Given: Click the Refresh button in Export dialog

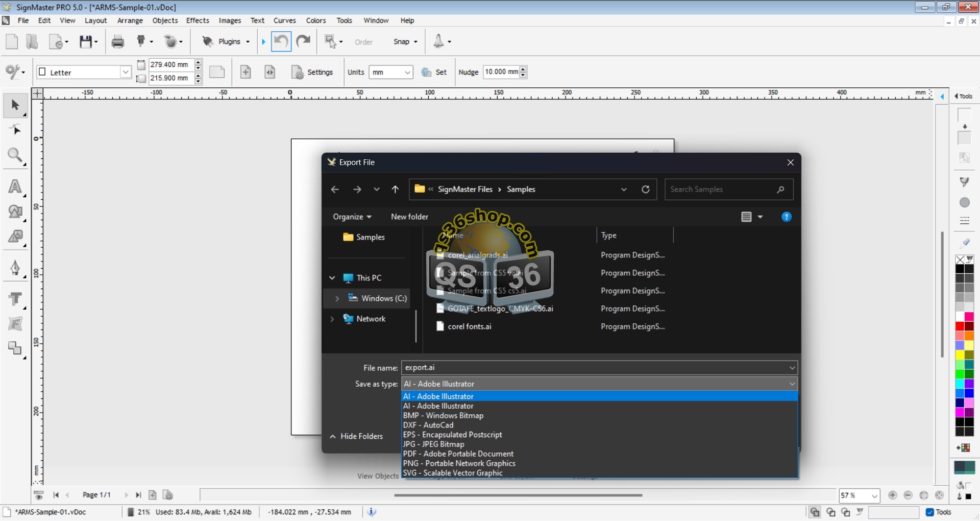Looking at the screenshot, I should (x=646, y=190).
